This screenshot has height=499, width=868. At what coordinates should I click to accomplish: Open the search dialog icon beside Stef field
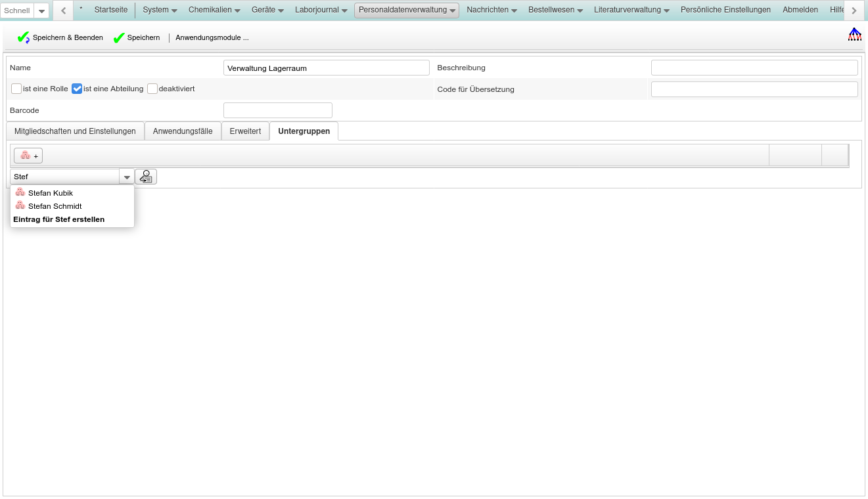[146, 177]
